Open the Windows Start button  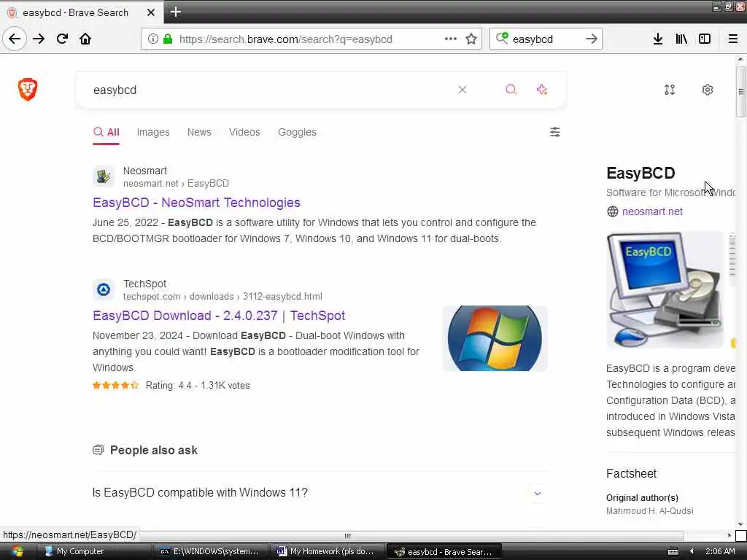tap(16, 551)
